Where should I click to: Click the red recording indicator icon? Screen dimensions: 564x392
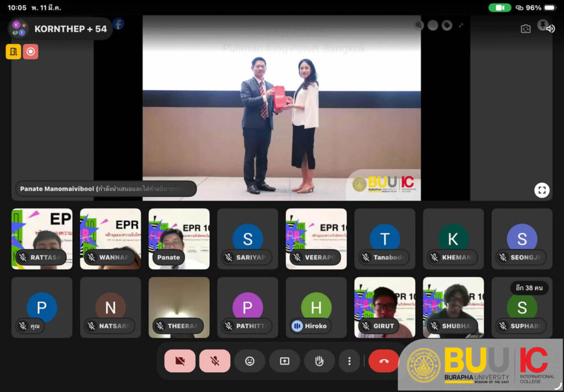tap(31, 52)
